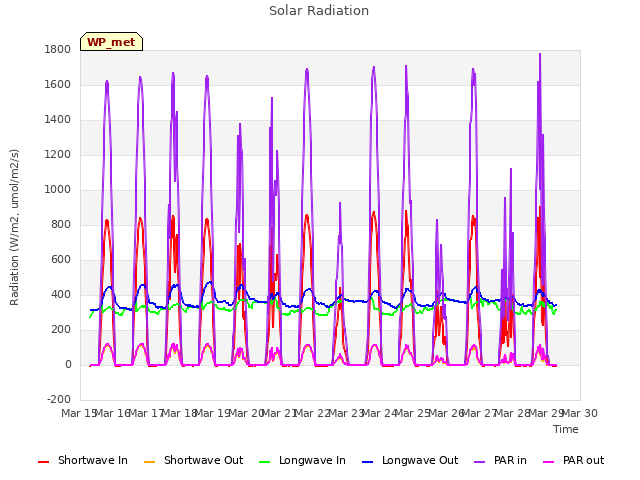Click the -200 y-axis tick label

[x=59, y=400]
